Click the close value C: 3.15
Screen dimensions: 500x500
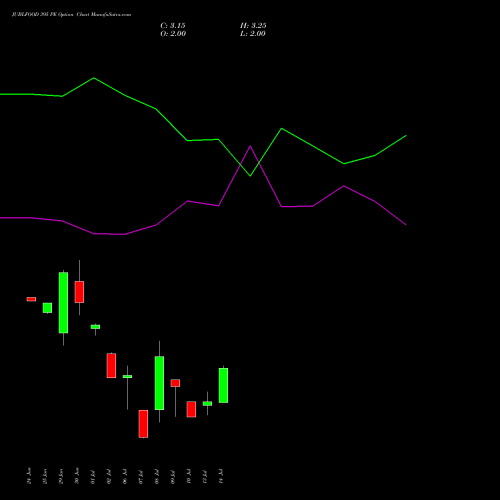173,26
